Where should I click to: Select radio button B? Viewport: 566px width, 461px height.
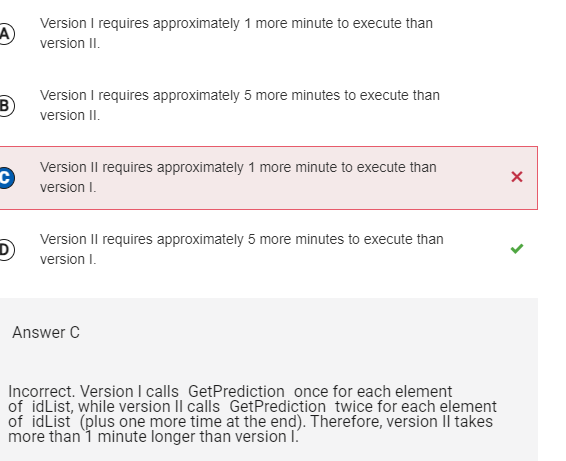tap(5, 106)
